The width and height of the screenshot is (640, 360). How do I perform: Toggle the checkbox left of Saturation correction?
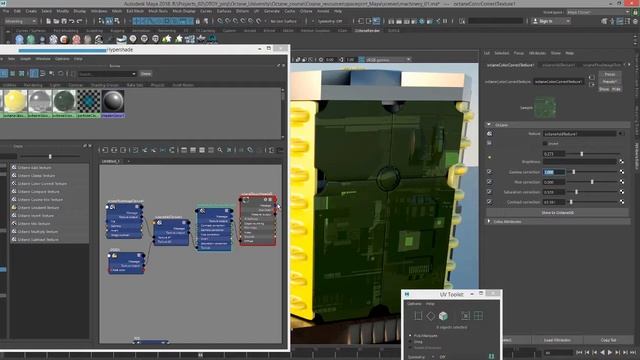click(489, 192)
